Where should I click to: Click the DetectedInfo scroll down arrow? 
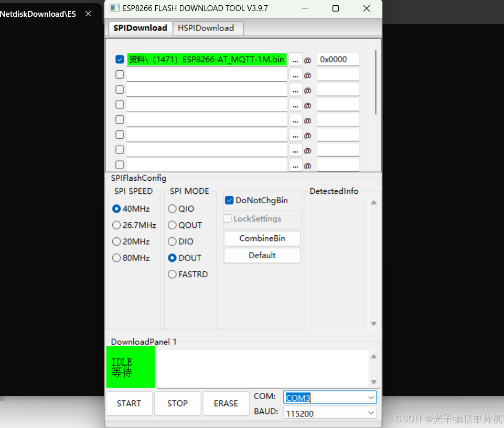(x=373, y=324)
